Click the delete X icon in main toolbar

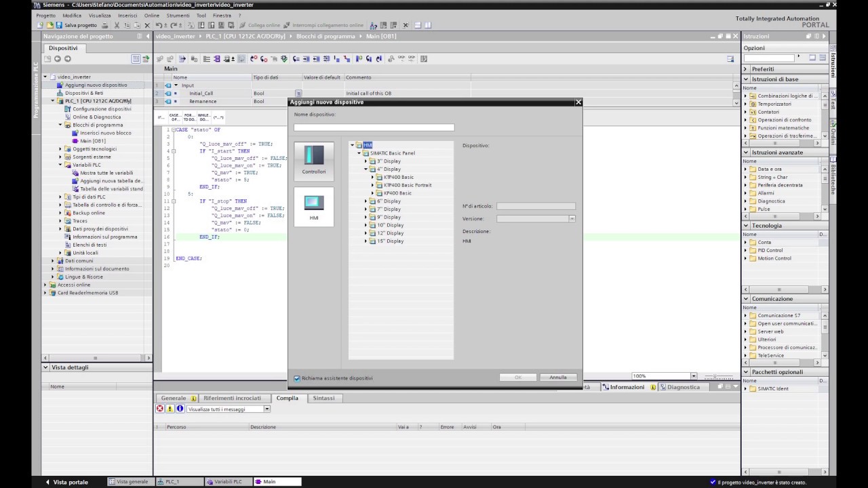click(x=147, y=25)
